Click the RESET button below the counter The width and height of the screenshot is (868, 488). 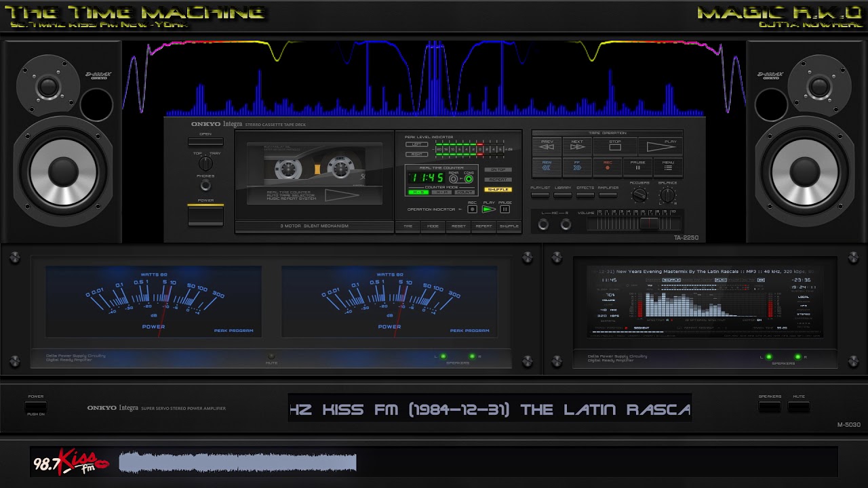click(x=458, y=227)
